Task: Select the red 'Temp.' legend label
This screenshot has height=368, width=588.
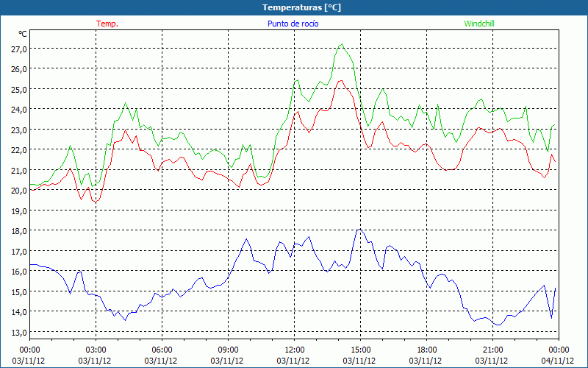Action: click(x=107, y=24)
